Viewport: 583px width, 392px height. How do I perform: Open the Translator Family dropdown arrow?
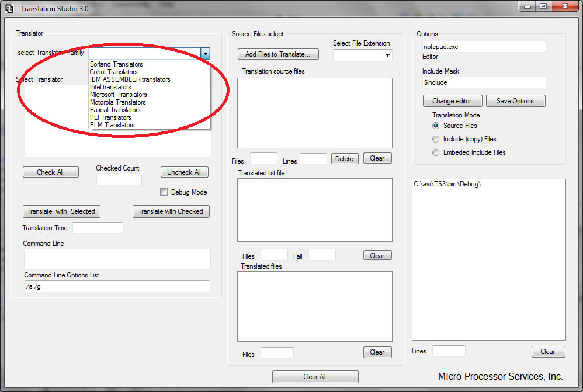(x=205, y=54)
